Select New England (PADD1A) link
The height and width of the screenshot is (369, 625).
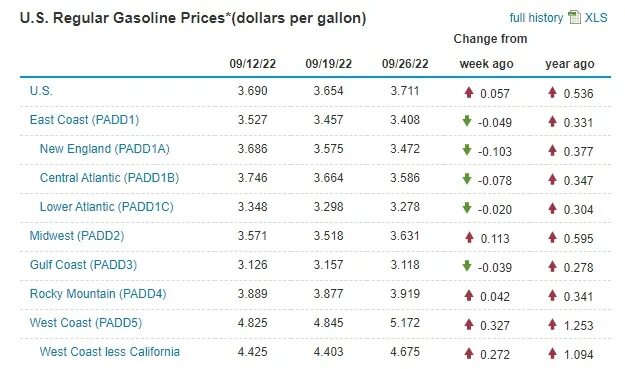coord(104,149)
